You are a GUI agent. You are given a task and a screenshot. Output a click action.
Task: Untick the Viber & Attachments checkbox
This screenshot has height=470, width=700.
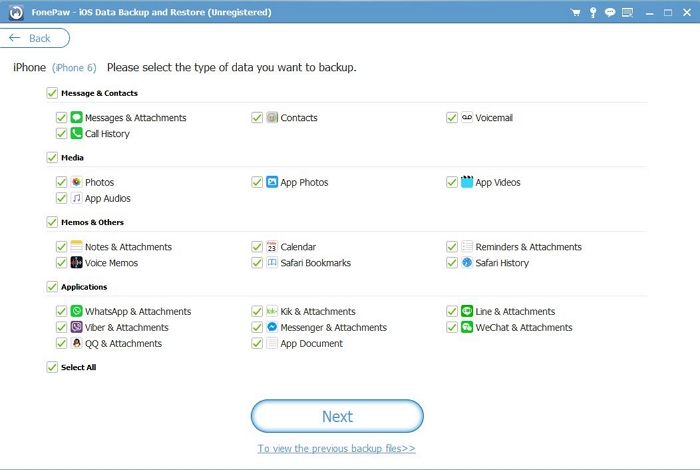[61, 327]
